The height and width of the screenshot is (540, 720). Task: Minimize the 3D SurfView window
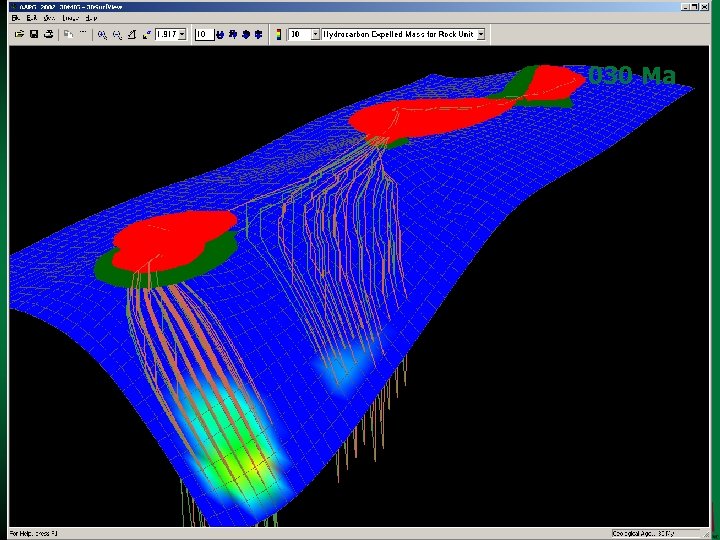pyautogui.click(x=686, y=7)
